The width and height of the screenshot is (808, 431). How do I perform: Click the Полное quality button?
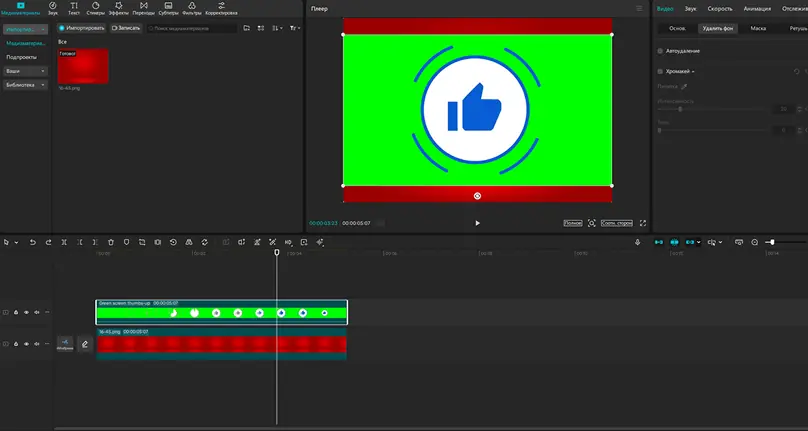(x=573, y=223)
